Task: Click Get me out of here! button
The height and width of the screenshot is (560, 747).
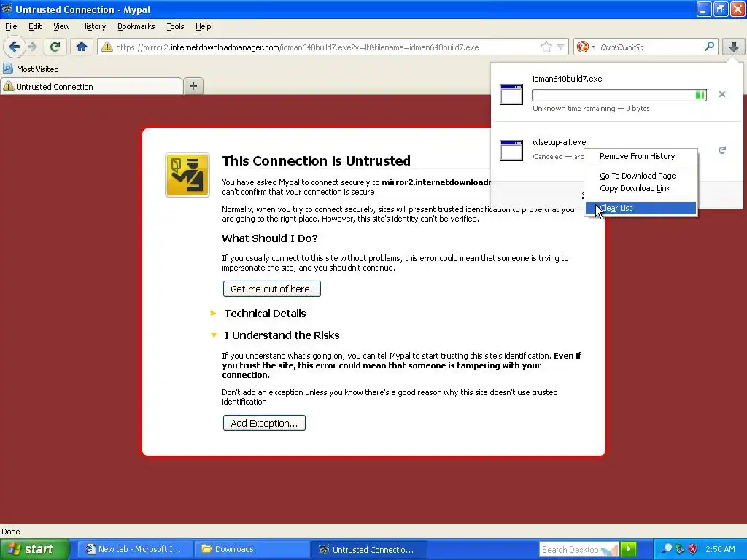Action: pyautogui.click(x=271, y=289)
